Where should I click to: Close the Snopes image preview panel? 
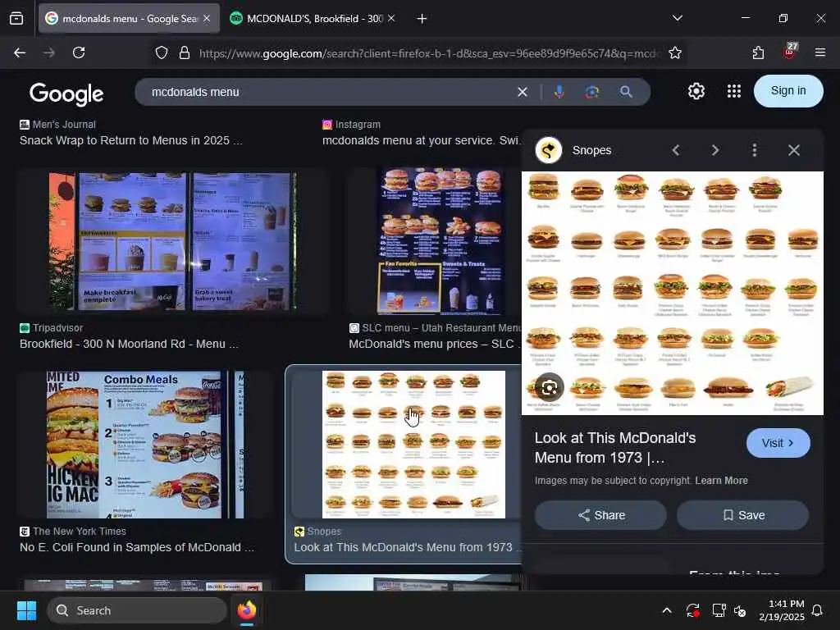(794, 150)
